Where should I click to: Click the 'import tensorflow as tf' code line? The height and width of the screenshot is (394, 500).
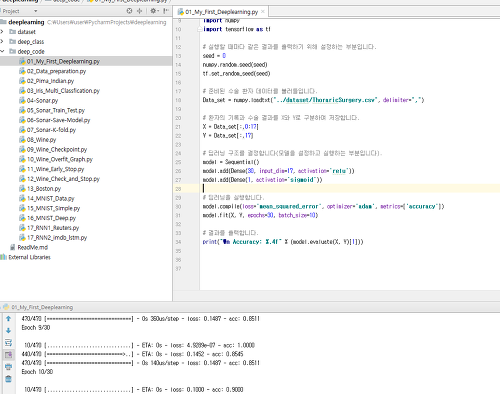click(x=237, y=29)
